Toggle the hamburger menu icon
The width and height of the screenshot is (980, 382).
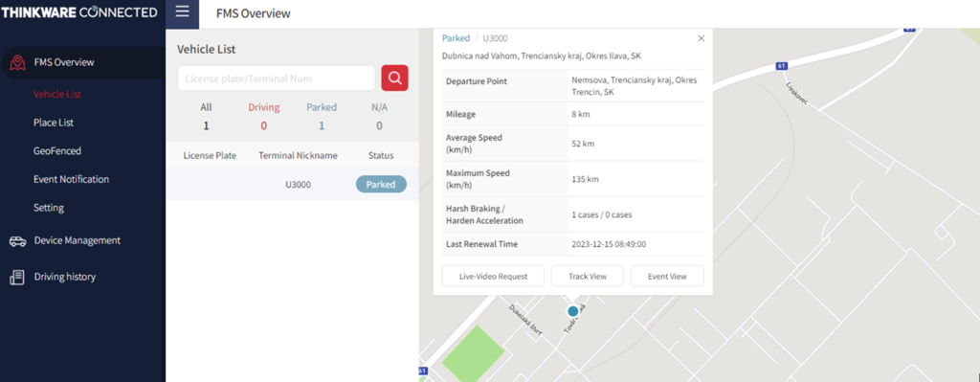pos(182,11)
